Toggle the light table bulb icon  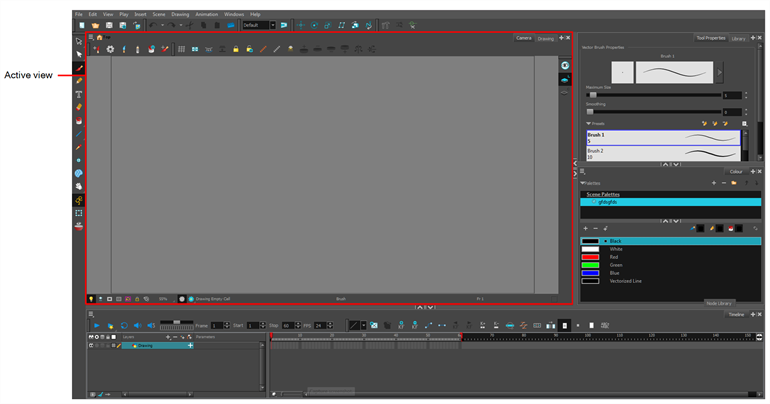pyautogui.click(x=91, y=298)
